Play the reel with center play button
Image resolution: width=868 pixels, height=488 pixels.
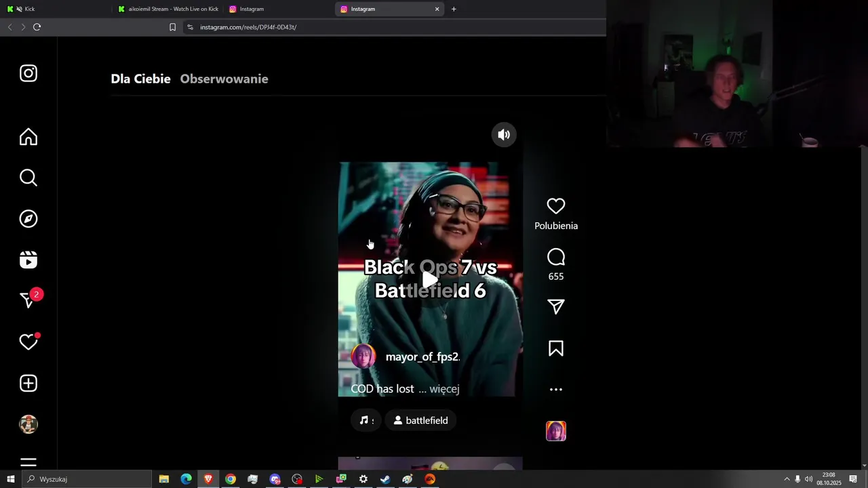point(430,279)
